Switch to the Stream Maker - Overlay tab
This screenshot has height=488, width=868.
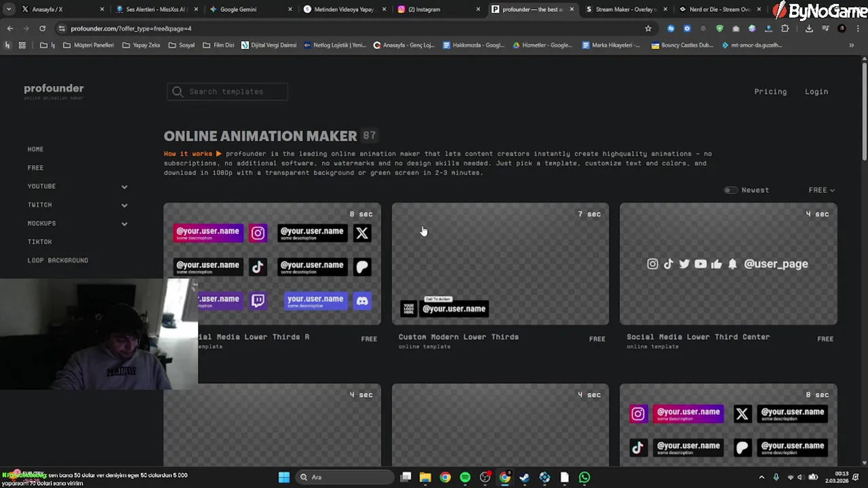(x=625, y=9)
